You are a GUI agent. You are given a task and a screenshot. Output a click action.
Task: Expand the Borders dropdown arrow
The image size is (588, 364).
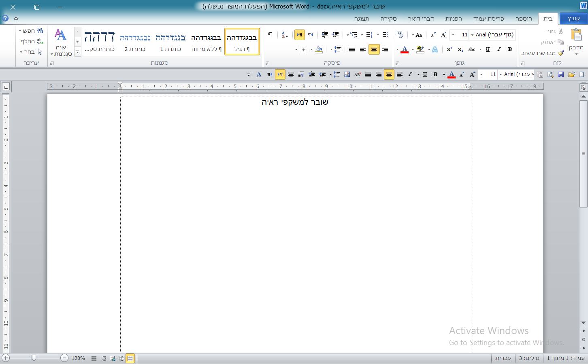click(x=296, y=49)
